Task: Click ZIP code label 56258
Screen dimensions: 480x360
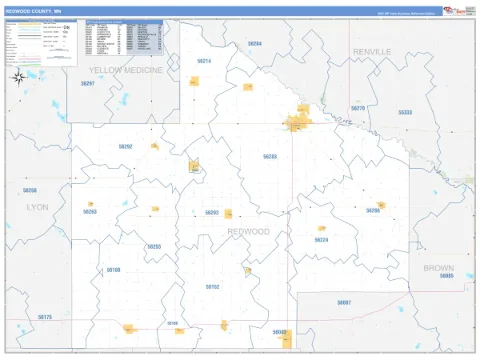Action: click(30, 191)
